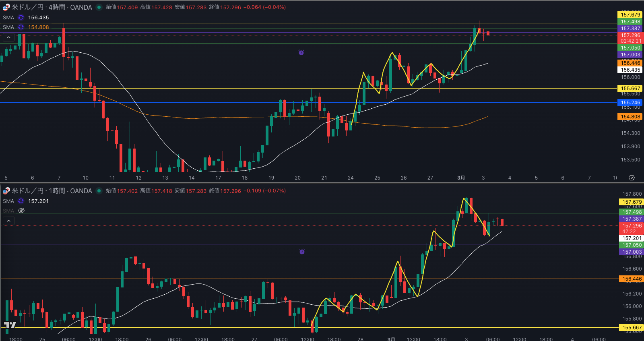Click the settings gear on the 4-hour chart
644x341 pixels.
(632, 178)
